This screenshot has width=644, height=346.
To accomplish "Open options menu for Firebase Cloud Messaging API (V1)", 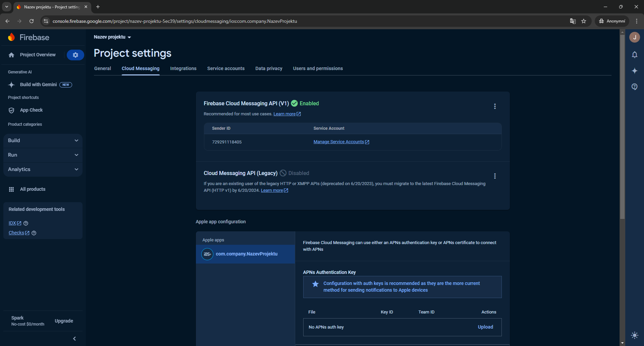I will (x=495, y=106).
